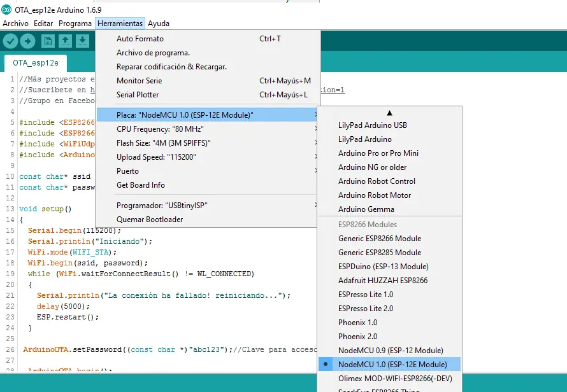Screen dimensions: 567x392
Task: Click the Upload arrow toolbar icon
Action: [28, 41]
